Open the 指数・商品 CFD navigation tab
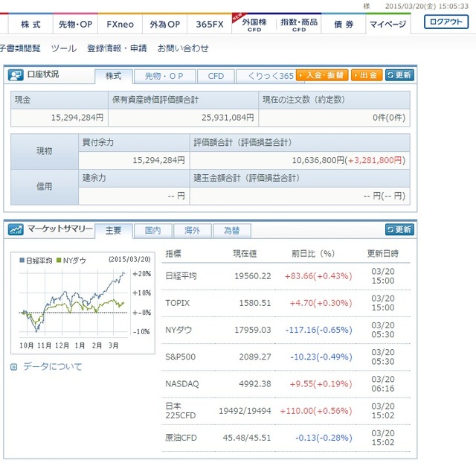This screenshot has width=476, height=463. [299, 25]
